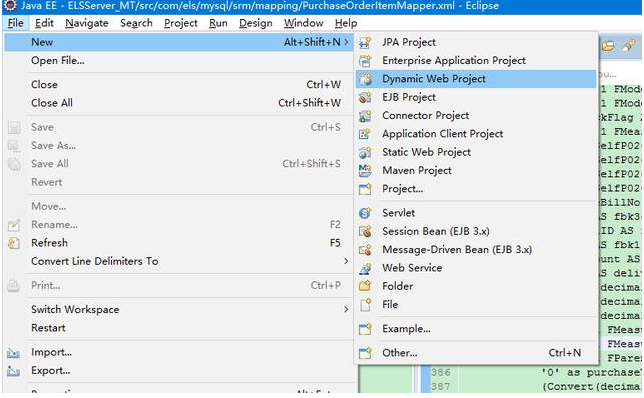Screen dimensions: 644x398
Task: Click the Session Bean icon
Action: 365,231
